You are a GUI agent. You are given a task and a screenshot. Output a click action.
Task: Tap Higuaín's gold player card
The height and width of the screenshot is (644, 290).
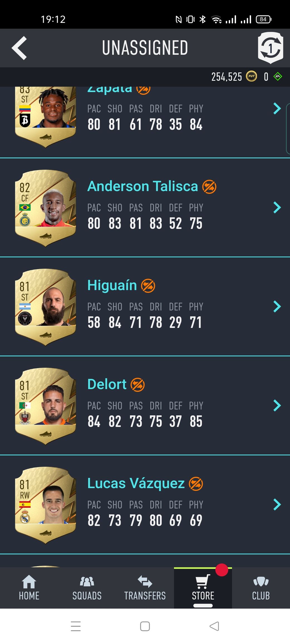point(45,307)
